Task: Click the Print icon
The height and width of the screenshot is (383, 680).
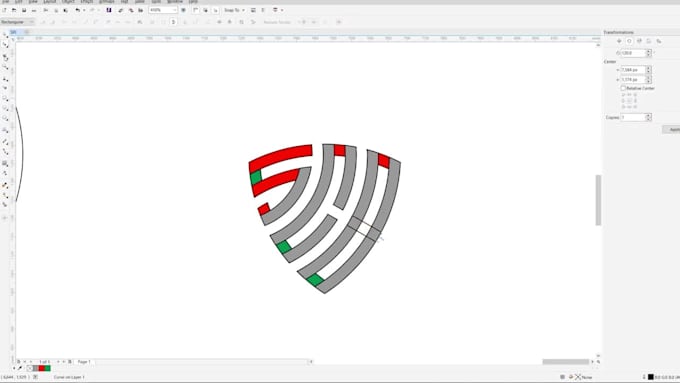Action: [34, 10]
